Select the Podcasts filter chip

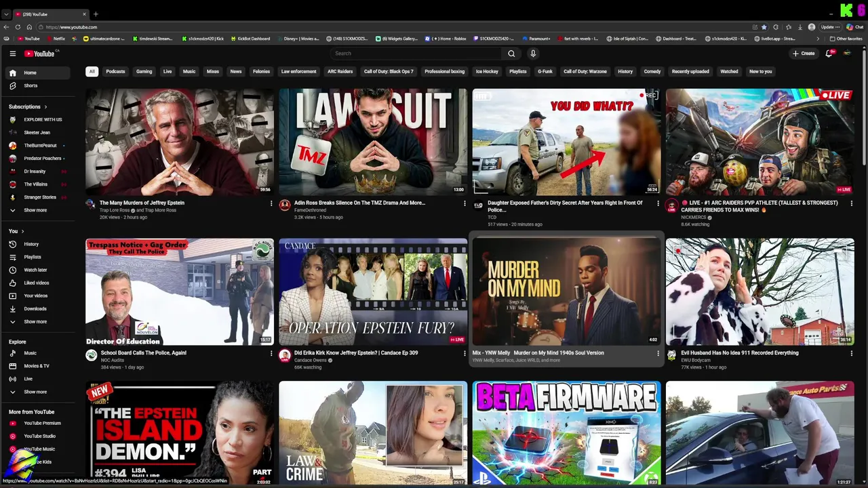[x=115, y=71]
